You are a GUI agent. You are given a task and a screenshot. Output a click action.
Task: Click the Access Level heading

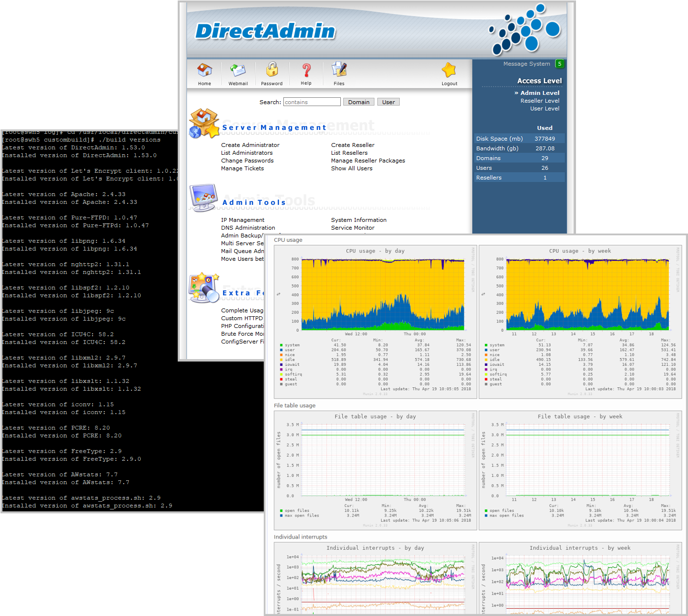(x=539, y=81)
